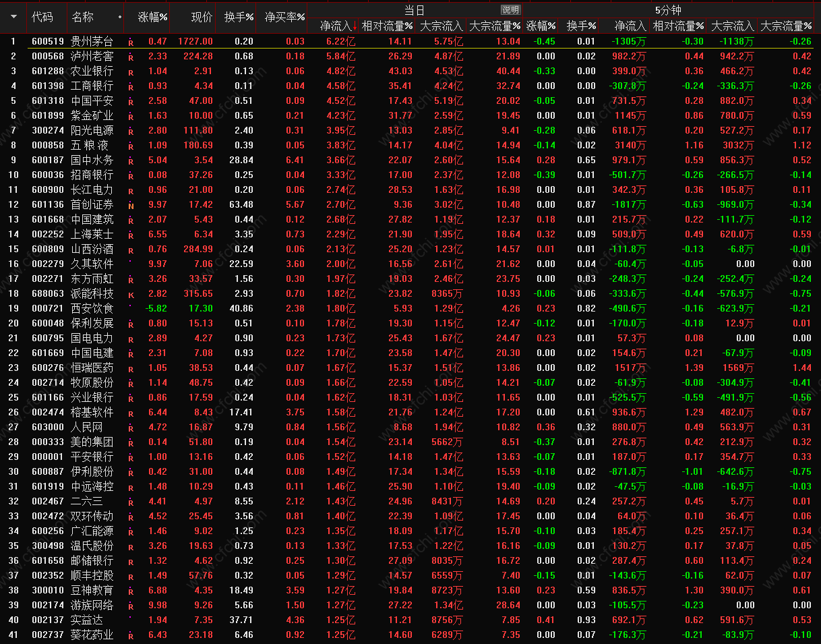Viewport: 821px width, 644px height.
Task: Click the R marker beside 豆神教育
Action: tap(131, 591)
